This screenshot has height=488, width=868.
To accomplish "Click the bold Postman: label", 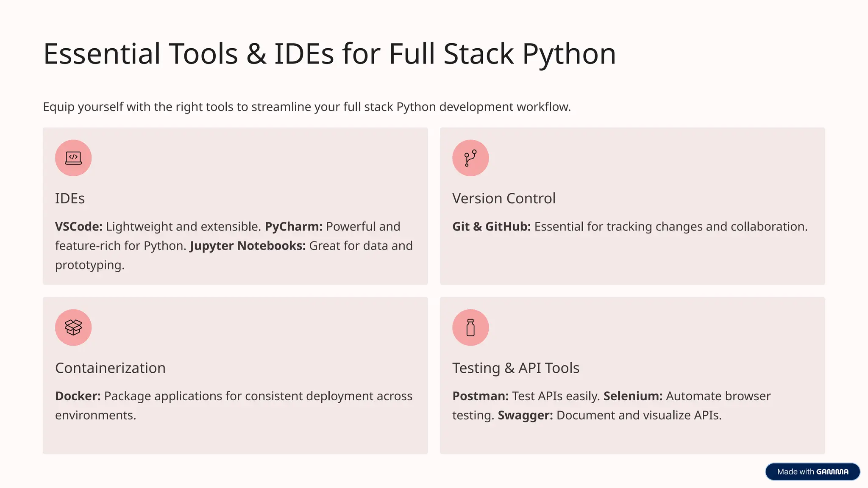I will [x=481, y=396].
